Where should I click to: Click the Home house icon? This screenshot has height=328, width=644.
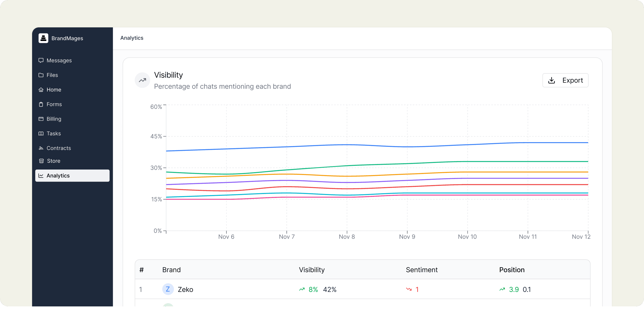pos(41,90)
